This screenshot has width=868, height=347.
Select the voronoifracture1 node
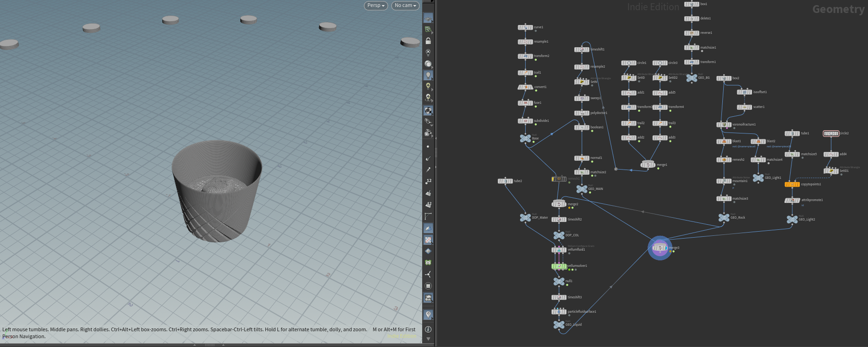[724, 125]
